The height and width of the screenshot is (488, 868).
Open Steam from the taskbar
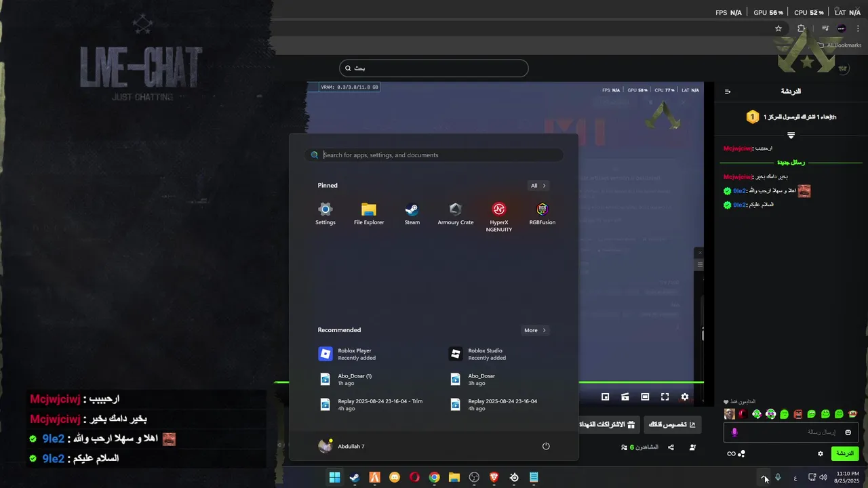(x=354, y=477)
